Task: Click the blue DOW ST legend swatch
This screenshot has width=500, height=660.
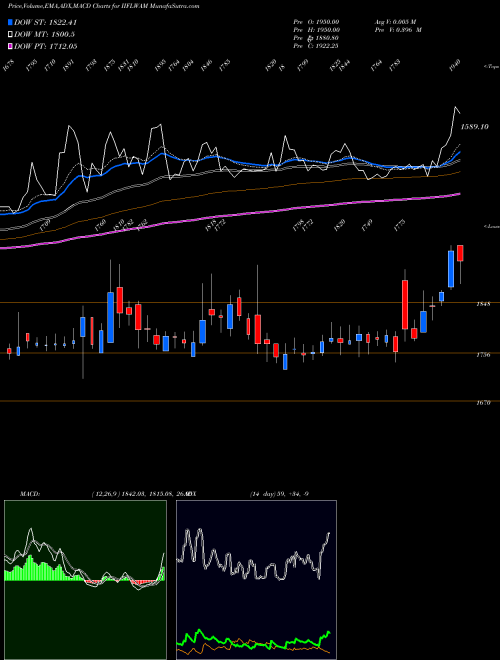Action: tap(11, 22)
